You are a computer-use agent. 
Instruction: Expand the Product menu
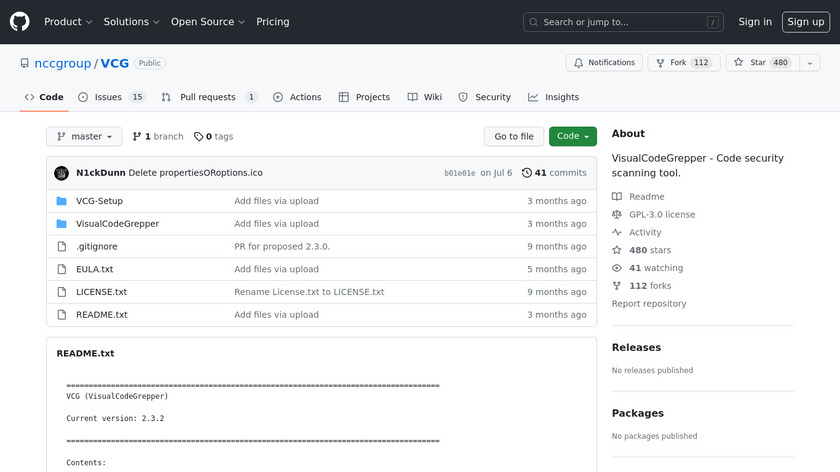68,22
